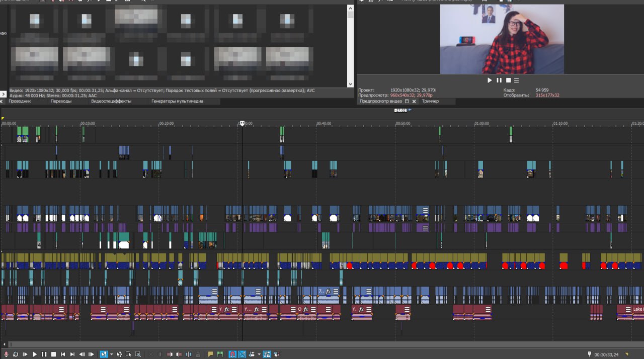Click the video preview image
The width and height of the screenshot is (644, 359).
[x=502, y=39]
